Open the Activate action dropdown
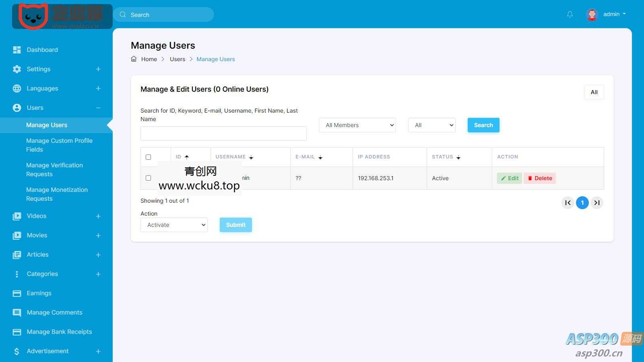 click(x=173, y=225)
